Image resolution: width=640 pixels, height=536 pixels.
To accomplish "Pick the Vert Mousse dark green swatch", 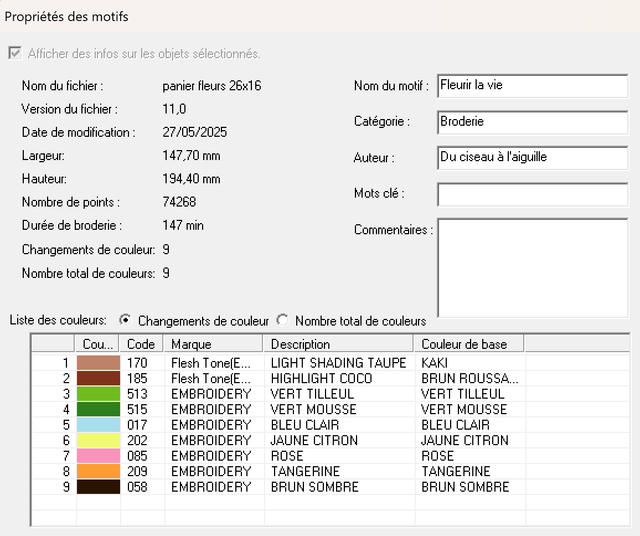I will [x=98, y=410].
